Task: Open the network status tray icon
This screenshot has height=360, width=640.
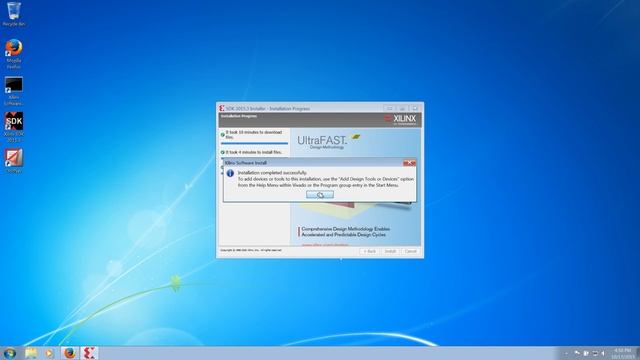Action: pos(595,353)
